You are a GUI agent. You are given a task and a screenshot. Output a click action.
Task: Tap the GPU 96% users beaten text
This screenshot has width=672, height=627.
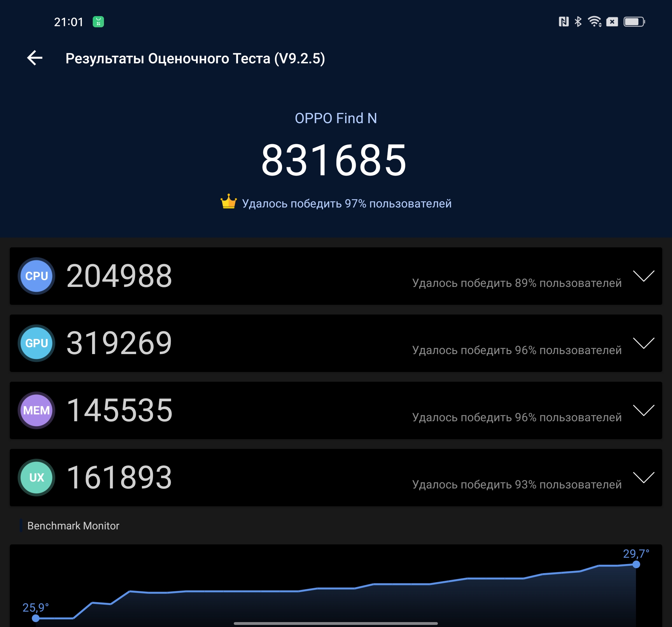pyautogui.click(x=517, y=350)
